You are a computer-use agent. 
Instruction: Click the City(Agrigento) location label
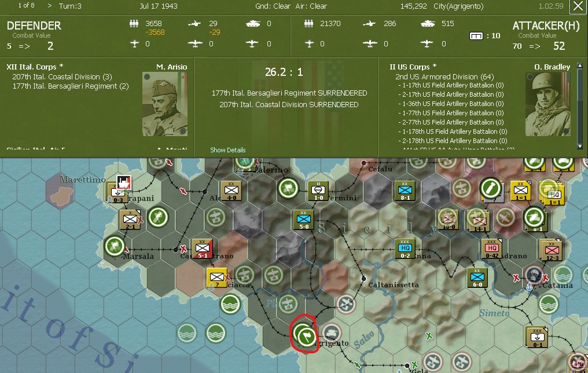pos(458,6)
